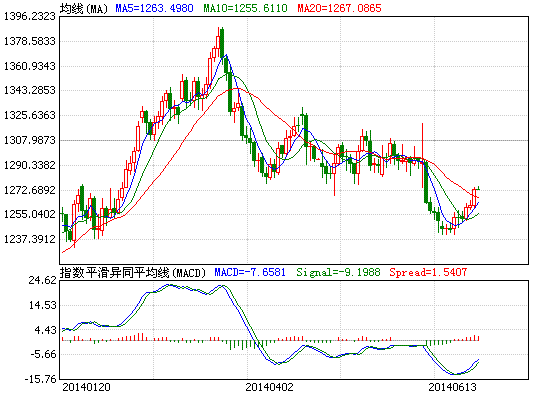This screenshot has height=396, width=533.
Task: Click the MA5=1263.4980 legend value
Action: point(154,8)
